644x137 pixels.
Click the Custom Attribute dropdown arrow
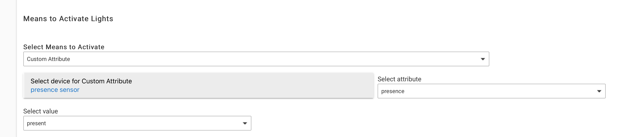483,59
